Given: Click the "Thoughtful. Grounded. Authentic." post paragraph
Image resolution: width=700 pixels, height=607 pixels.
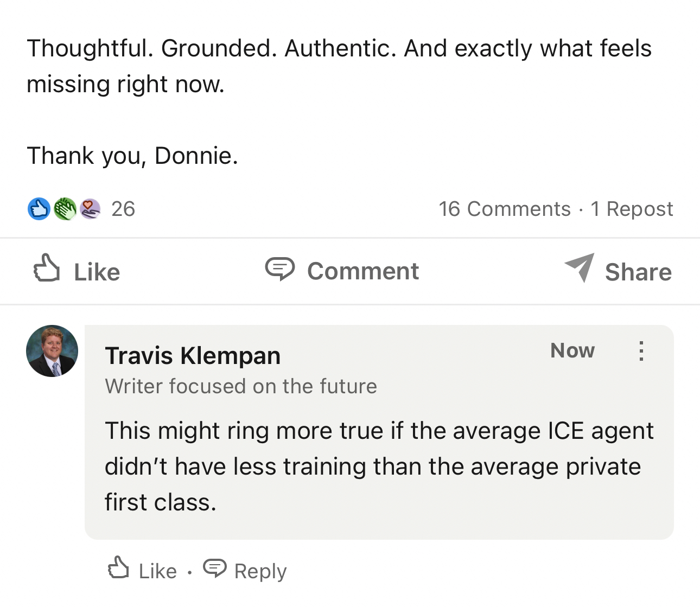Looking at the screenshot, I should pos(339,66).
